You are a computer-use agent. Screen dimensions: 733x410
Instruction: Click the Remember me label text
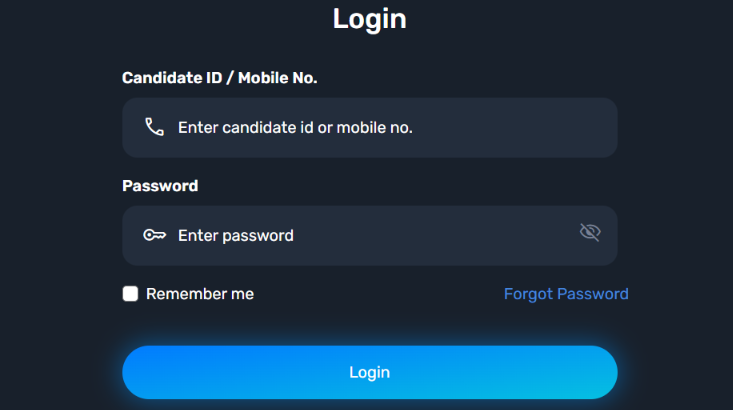point(200,294)
